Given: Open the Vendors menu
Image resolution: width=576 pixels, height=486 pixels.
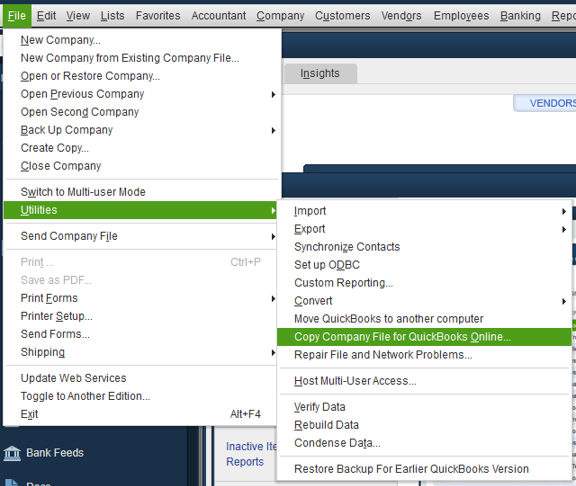Looking at the screenshot, I should [401, 16].
